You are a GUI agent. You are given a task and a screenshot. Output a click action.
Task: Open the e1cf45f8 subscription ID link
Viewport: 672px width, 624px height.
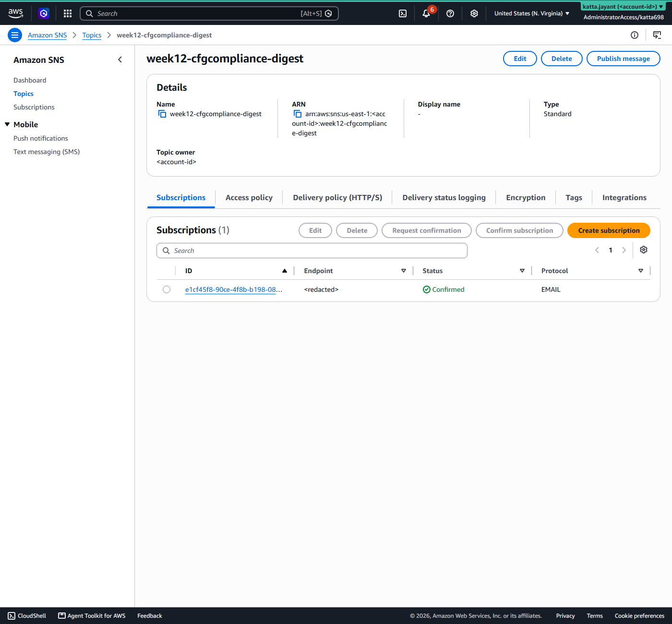(x=234, y=289)
